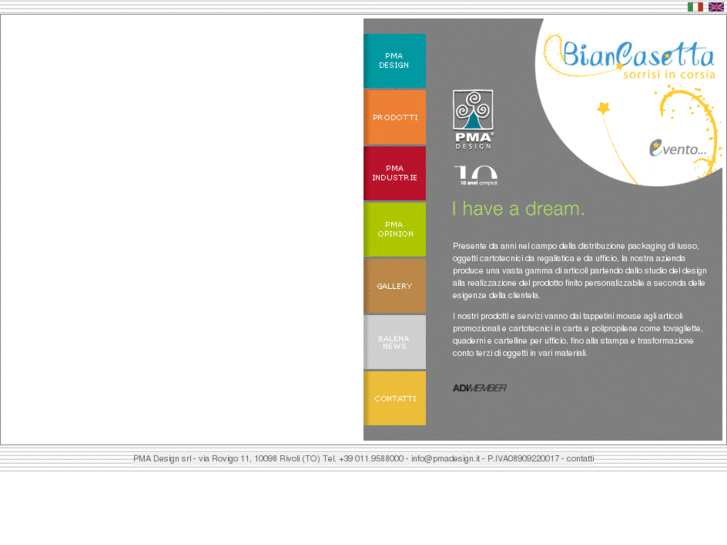The width and height of the screenshot is (727, 545).
Task: Click info@pmadesign.it email in footer
Action: (446, 458)
